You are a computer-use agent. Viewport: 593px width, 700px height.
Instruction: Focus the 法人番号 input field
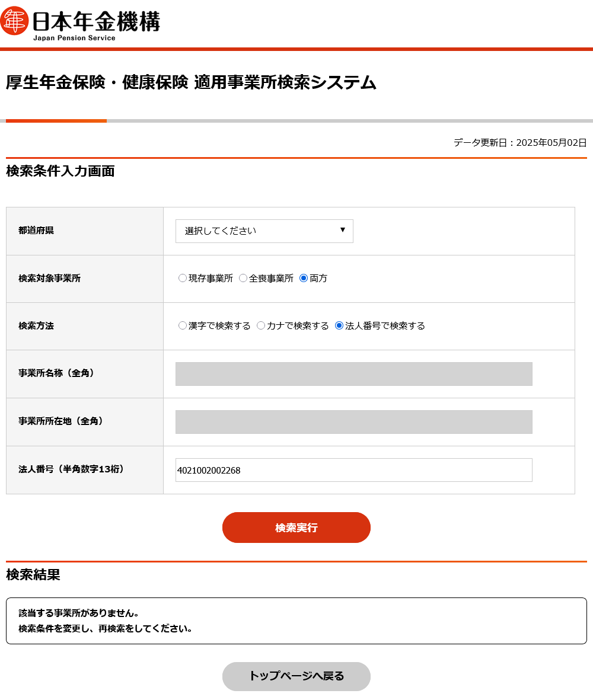(353, 470)
